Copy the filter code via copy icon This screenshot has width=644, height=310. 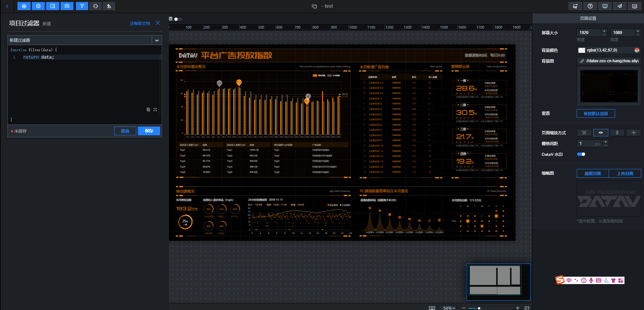pyautogui.click(x=148, y=109)
